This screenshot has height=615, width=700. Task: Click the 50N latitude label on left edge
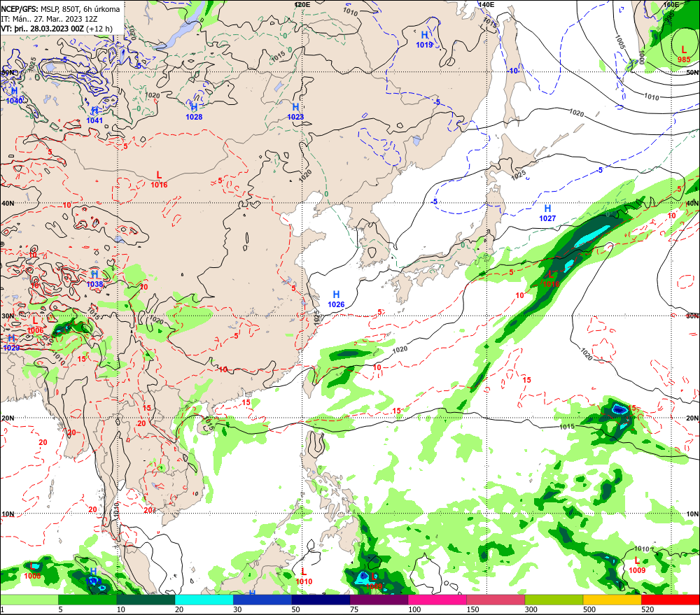click(8, 72)
